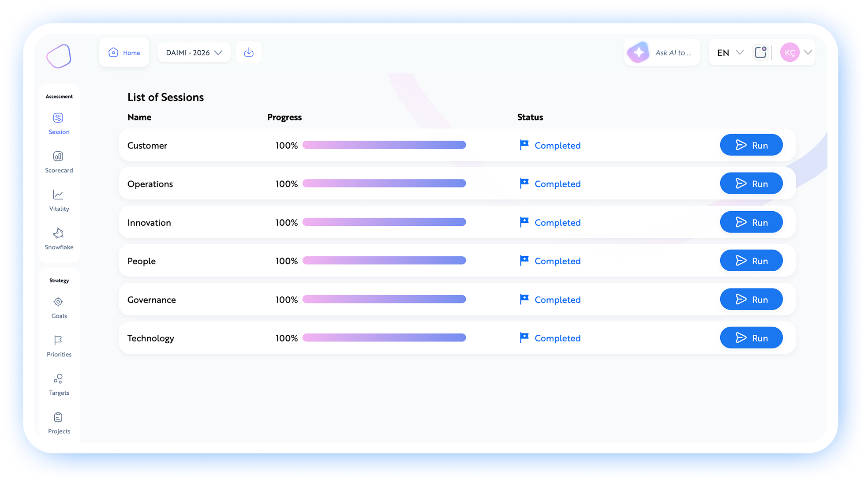
Task: Open the Scorecard sidebar icon
Action: point(58,157)
